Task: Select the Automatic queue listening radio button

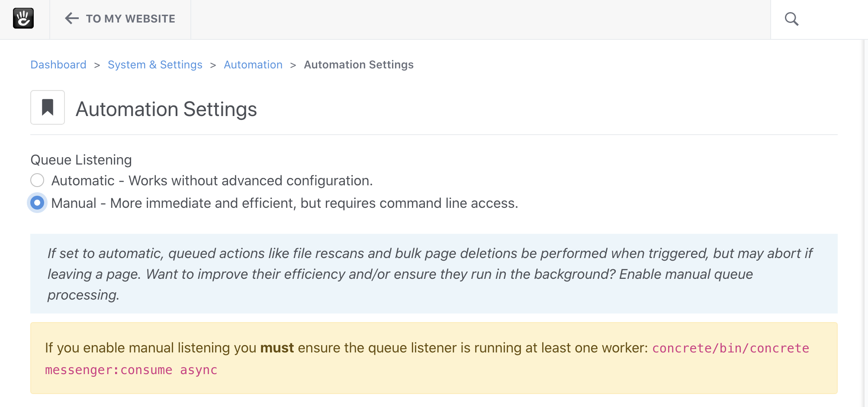Action: [x=37, y=180]
